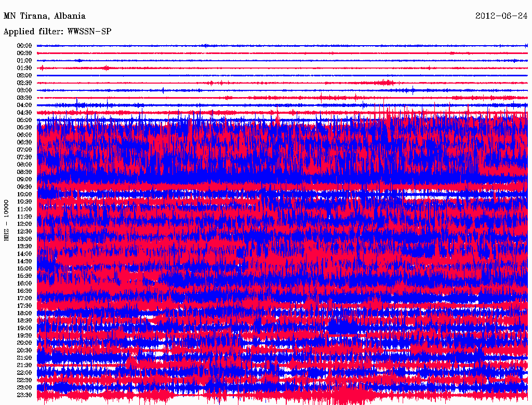Pick the 18:00 time row label
The height and width of the screenshot is (405, 532).
tap(24, 313)
